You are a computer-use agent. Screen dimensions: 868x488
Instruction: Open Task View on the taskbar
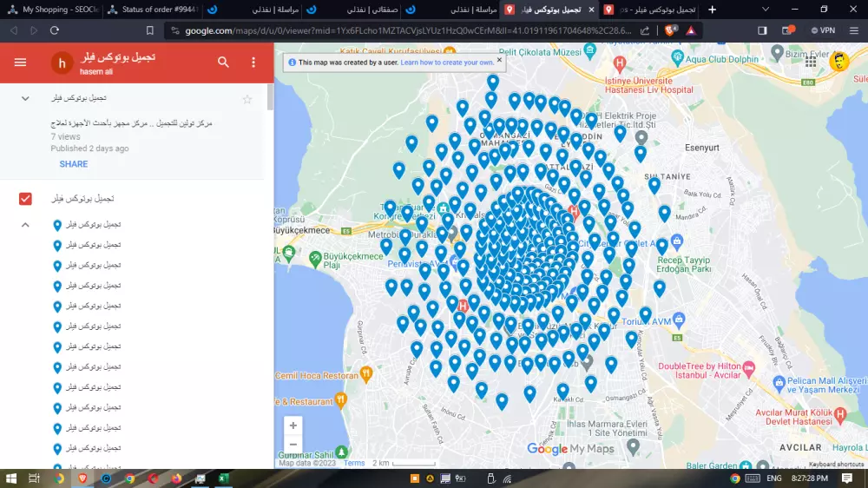34,478
